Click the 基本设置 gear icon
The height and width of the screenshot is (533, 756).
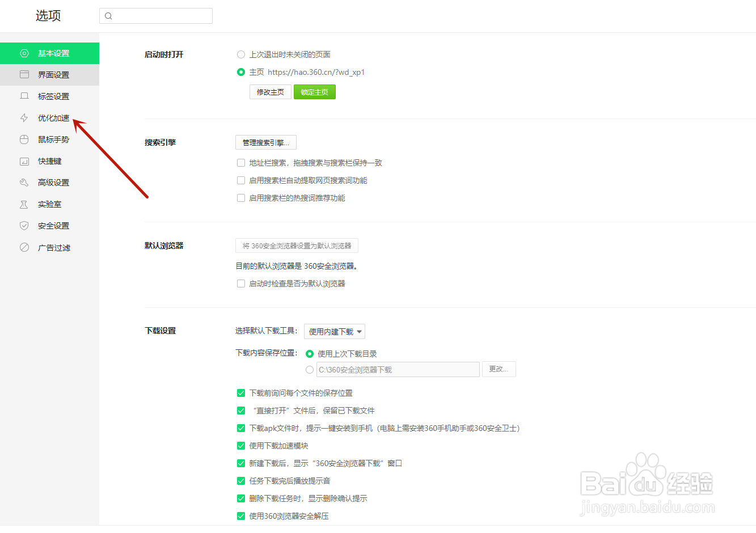point(24,53)
